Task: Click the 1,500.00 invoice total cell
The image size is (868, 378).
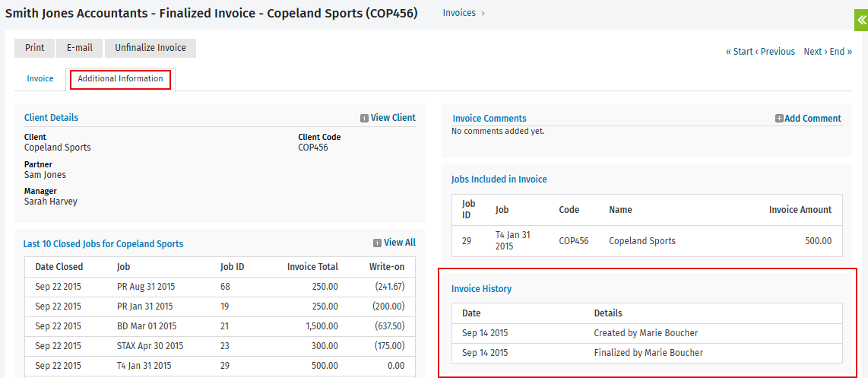Action: (x=322, y=326)
